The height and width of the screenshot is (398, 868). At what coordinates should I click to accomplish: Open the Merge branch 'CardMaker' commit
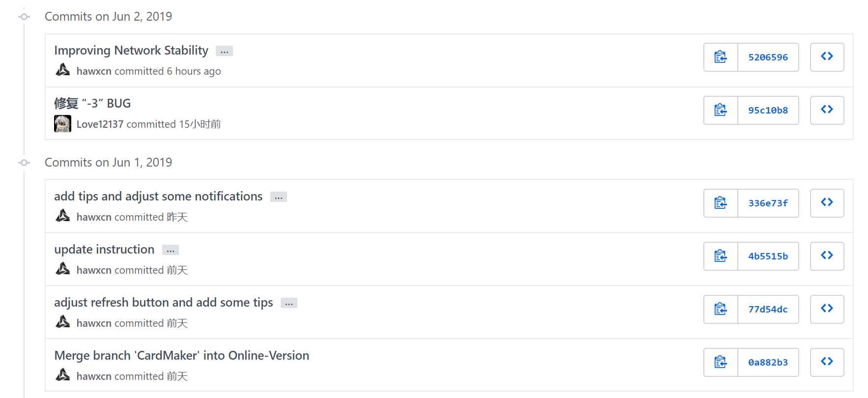(x=181, y=355)
